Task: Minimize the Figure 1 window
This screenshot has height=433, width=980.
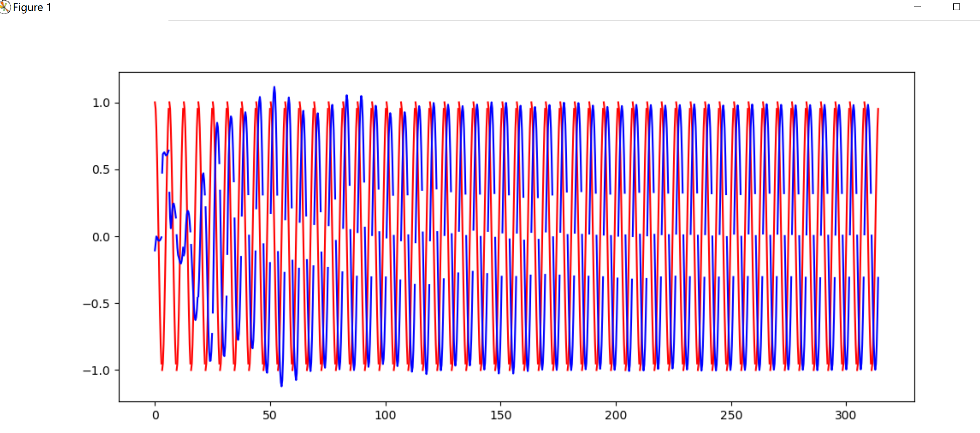Action: tap(917, 7)
